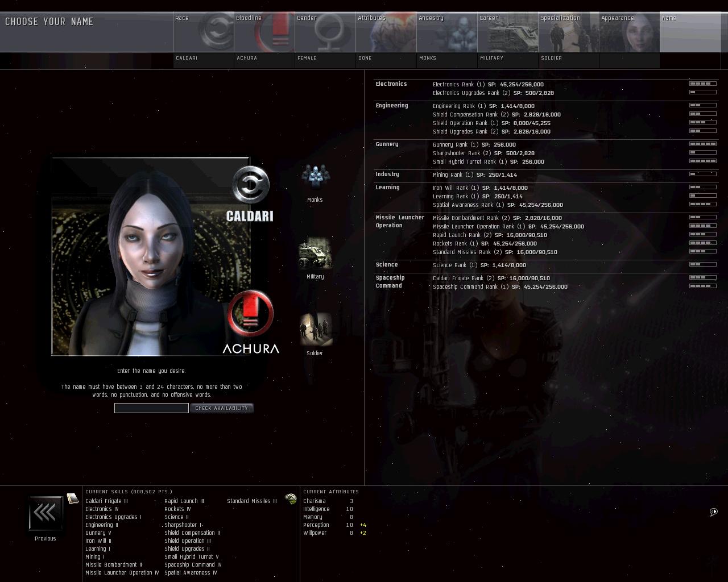728x582 pixels.
Task: Click the DONE label under Attributes
Action: tap(365, 58)
